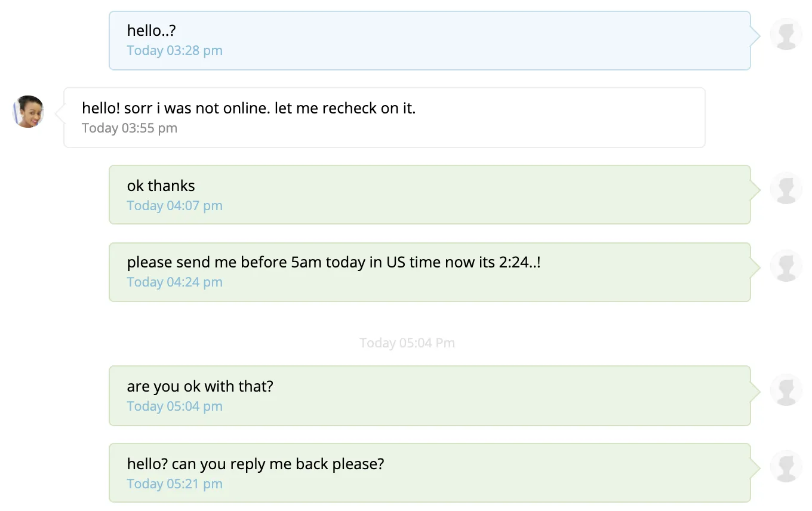Open the profile photo of the replying woman
Image resolution: width=812 pixels, height=511 pixels.
pos(28,112)
